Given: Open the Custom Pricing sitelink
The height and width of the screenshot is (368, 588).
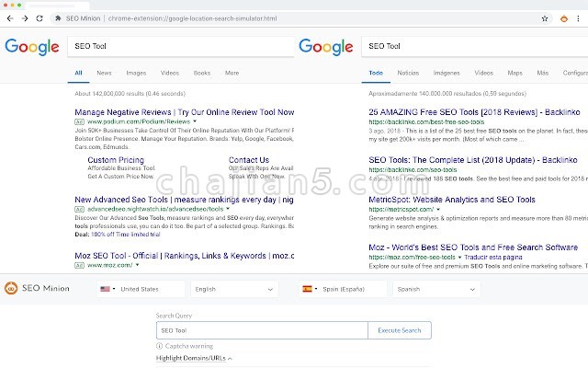Looking at the screenshot, I should tap(116, 160).
